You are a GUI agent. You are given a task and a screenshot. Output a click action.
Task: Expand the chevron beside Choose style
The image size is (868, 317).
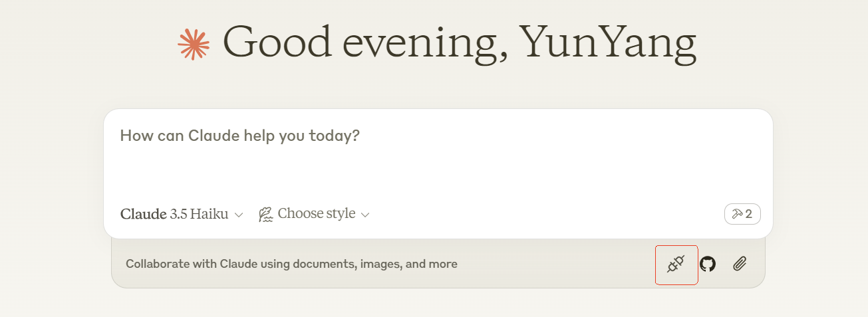tap(364, 215)
